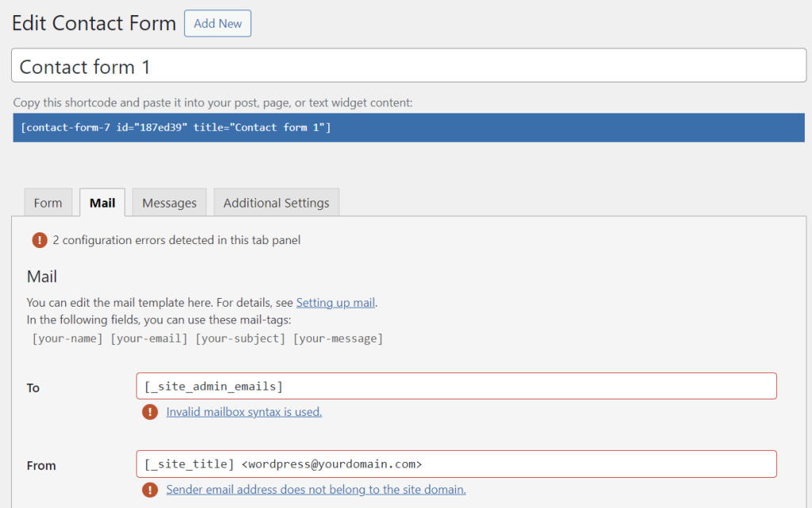Click inside the To mail field

(457, 386)
